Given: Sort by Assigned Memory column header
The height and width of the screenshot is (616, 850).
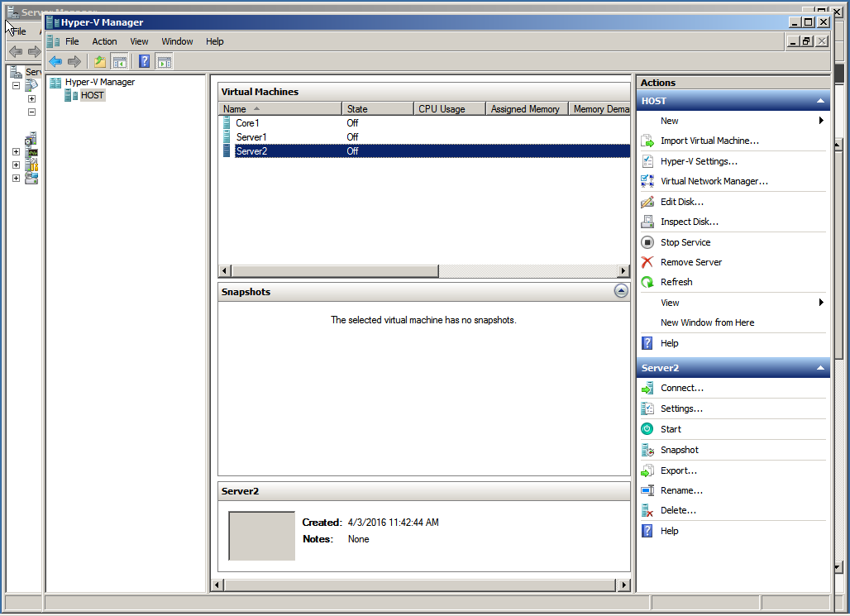Looking at the screenshot, I should 527,109.
